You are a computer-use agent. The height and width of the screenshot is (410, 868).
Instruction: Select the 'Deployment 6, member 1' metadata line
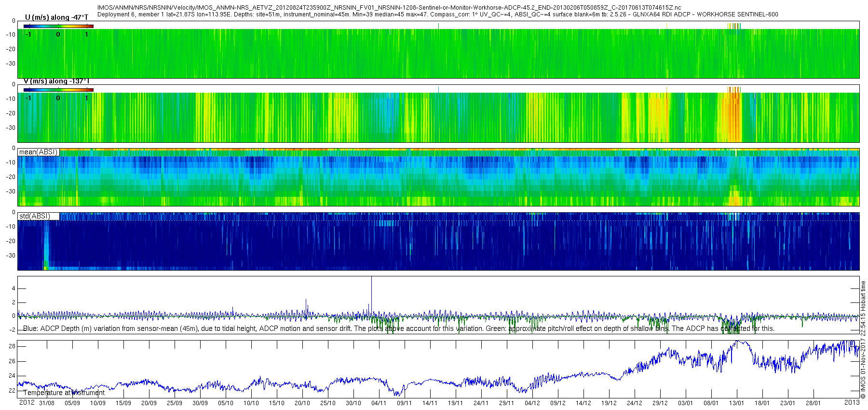437,14
